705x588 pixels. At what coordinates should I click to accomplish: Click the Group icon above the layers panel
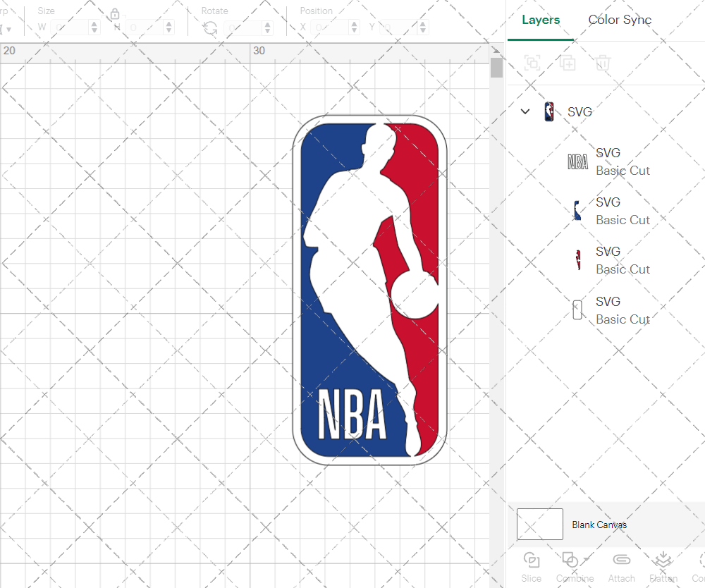(x=533, y=63)
